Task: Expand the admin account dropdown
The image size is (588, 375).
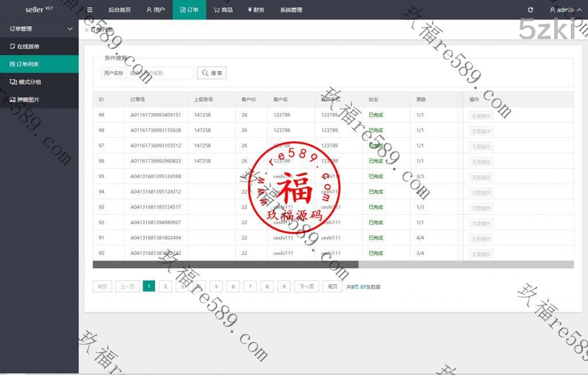Action: pos(565,10)
